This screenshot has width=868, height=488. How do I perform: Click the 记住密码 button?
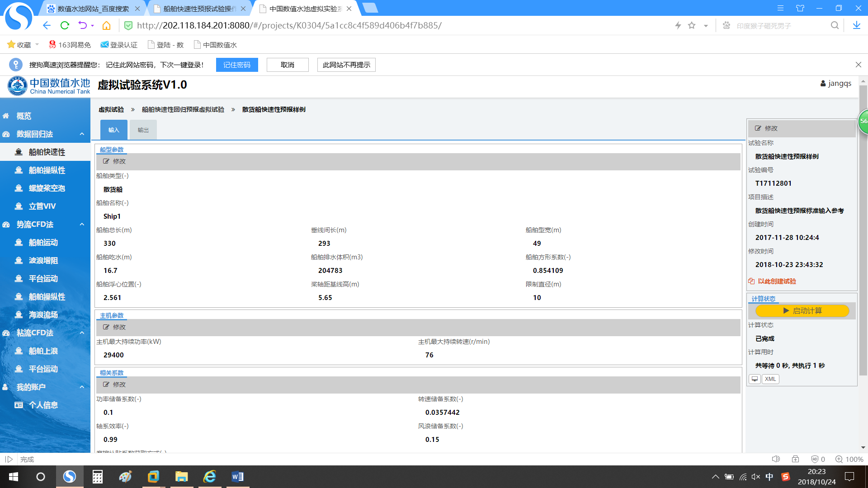(236, 65)
